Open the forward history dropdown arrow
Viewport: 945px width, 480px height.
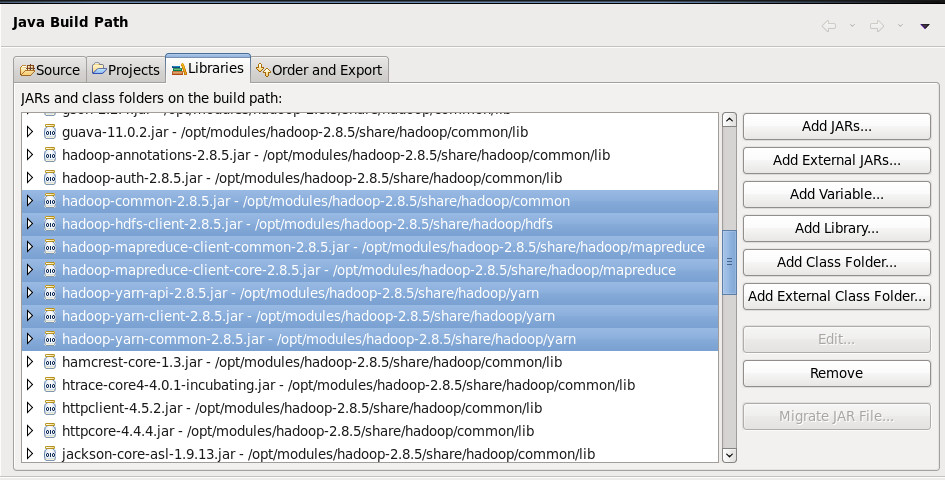(x=900, y=26)
